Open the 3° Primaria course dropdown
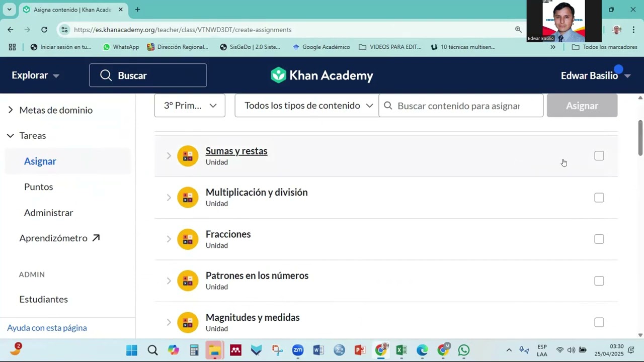The width and height of the screenshot is (644, 362). click(190, 106)
